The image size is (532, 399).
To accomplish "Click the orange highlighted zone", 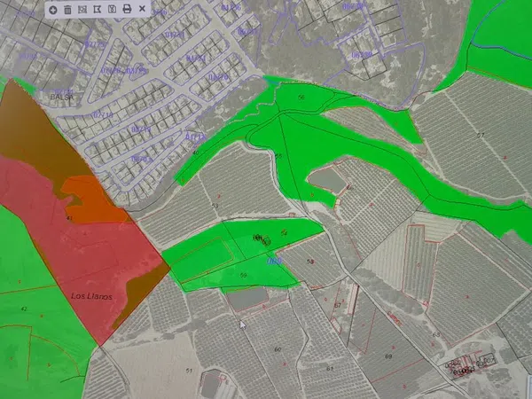I will pyautogui.click(x=89, y=199).
